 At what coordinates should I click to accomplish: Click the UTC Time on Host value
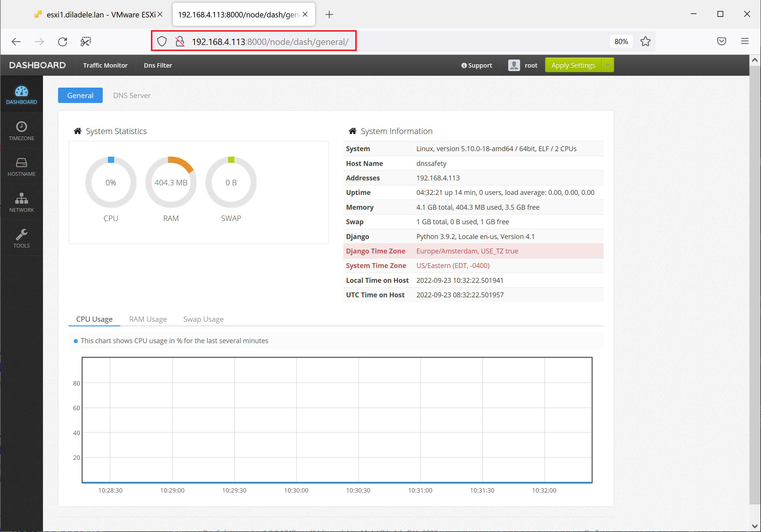[x=460, y=295]
